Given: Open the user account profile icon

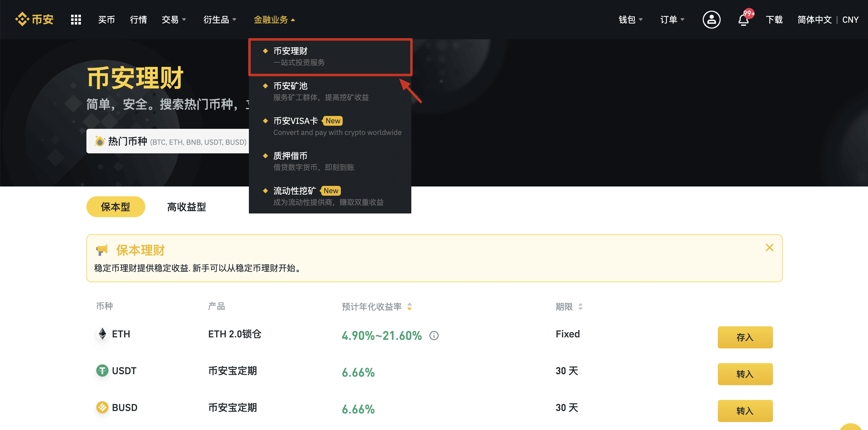Looking at the screenshot, I should [x=711, y=20].
